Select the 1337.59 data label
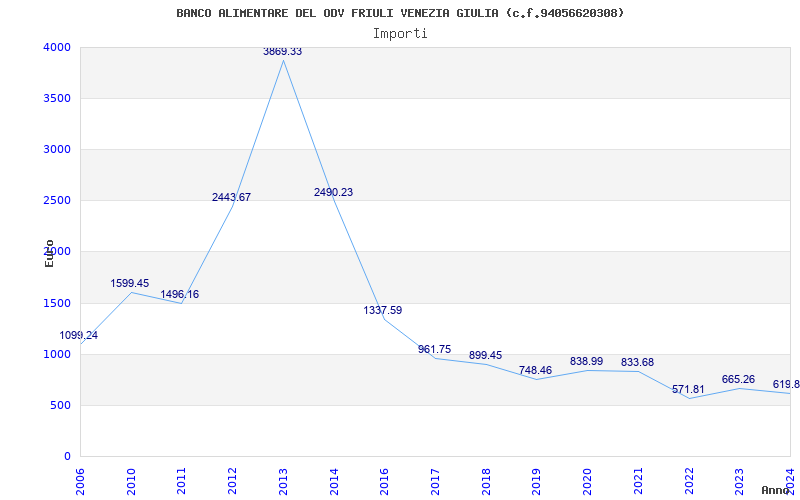 point(383,310)
